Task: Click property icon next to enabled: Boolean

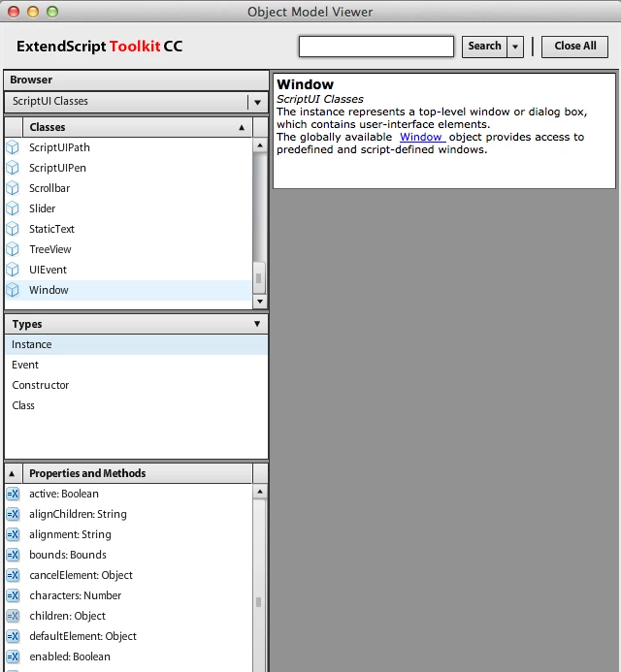Action: 13,656
